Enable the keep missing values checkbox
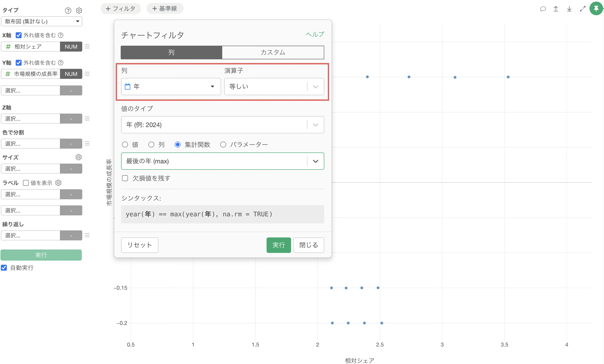 [x=125, y=178]
